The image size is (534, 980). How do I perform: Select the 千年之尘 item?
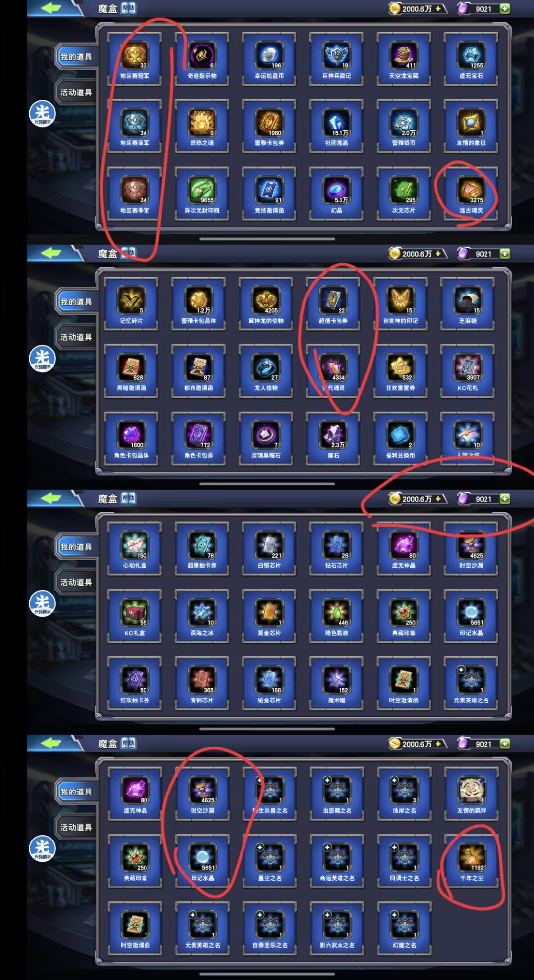click(471, 861)
